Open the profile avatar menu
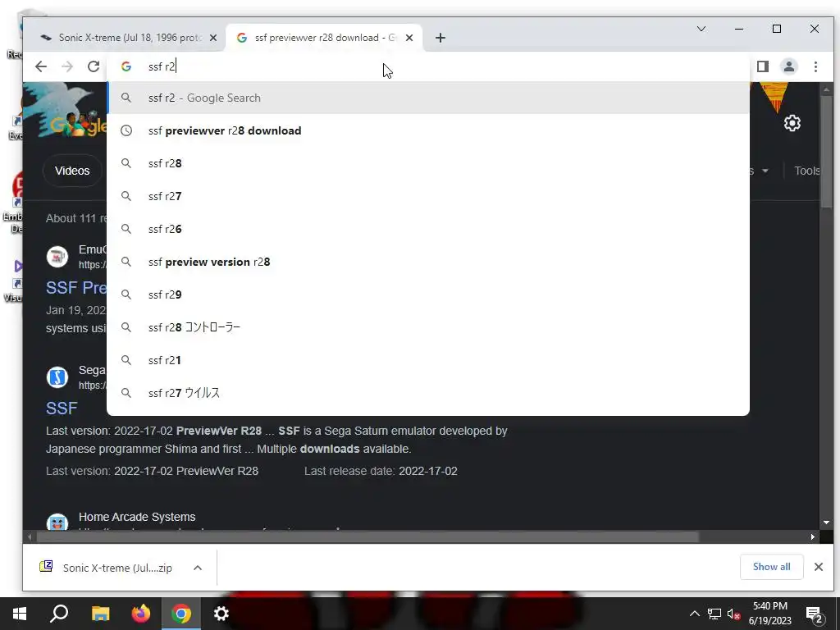 [x=789, y=66]
